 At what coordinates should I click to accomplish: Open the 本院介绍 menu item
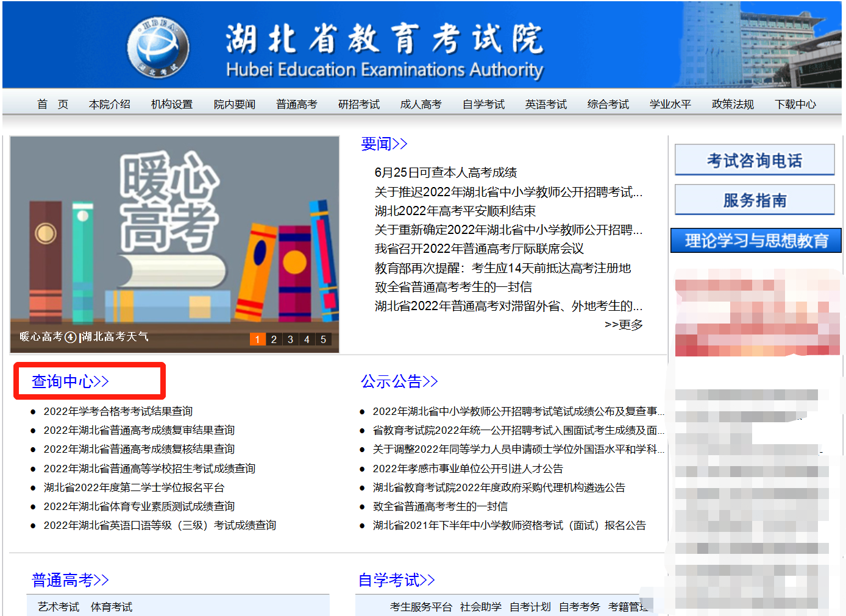pyautogui.click(x=110, y=104)
